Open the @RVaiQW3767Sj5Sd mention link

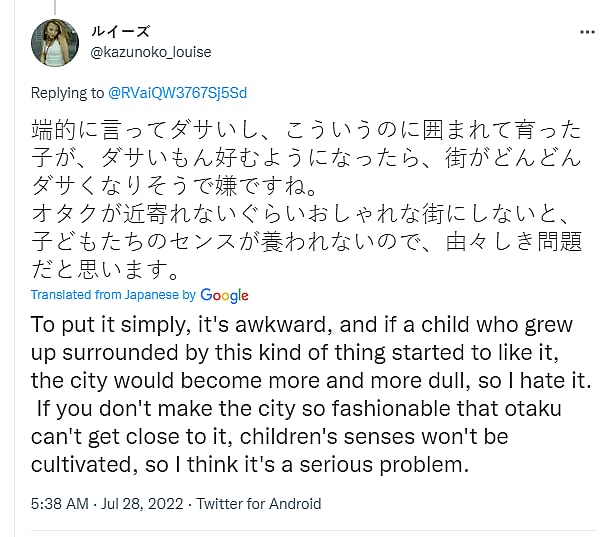pos(177,93)
